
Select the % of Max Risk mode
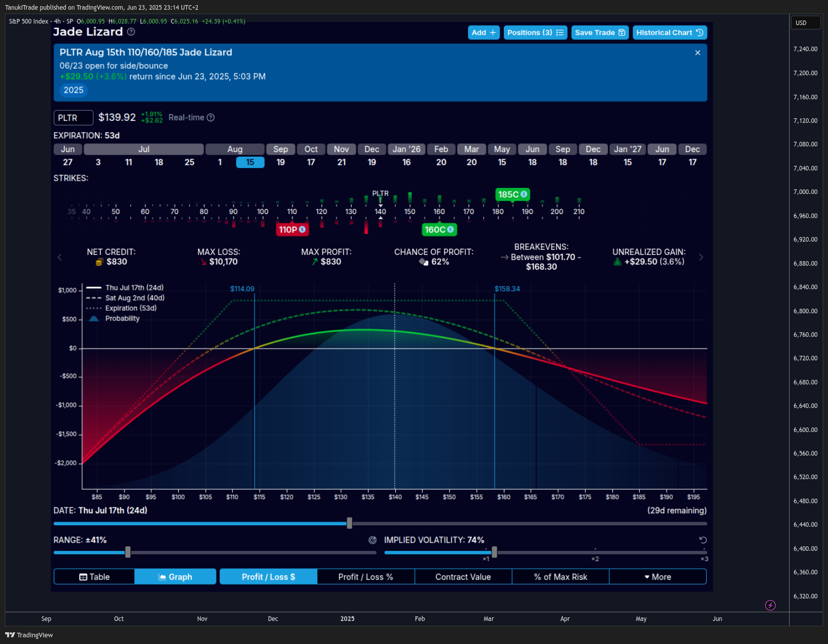(560, 577)
